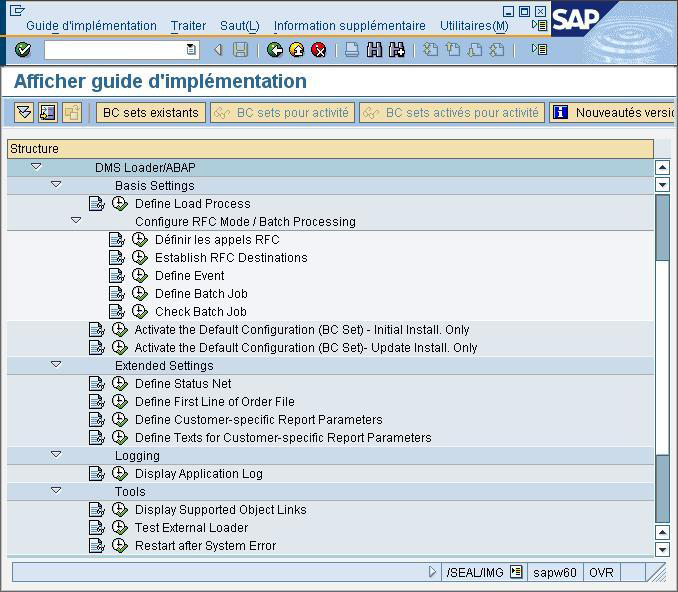Select the Test External Loader tree entry
Image resolution: width=678 pixels, height=592 pixels.
(191, 528)
